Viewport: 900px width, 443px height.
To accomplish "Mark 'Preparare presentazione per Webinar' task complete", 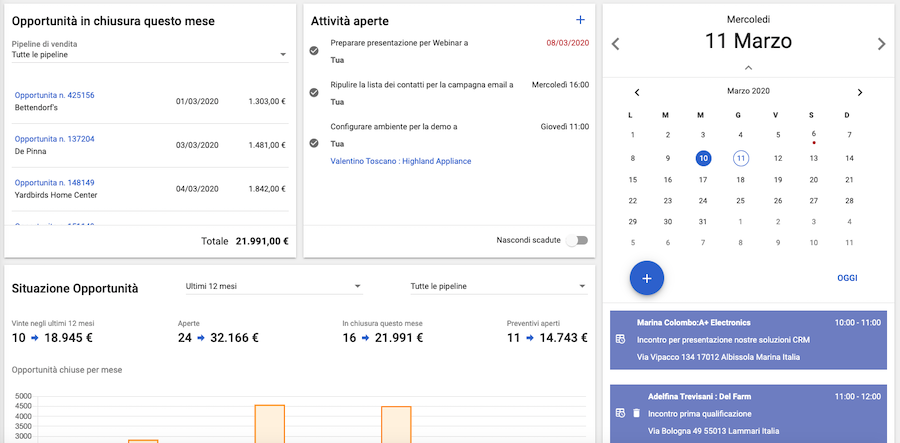I will (x=313, y=51).
